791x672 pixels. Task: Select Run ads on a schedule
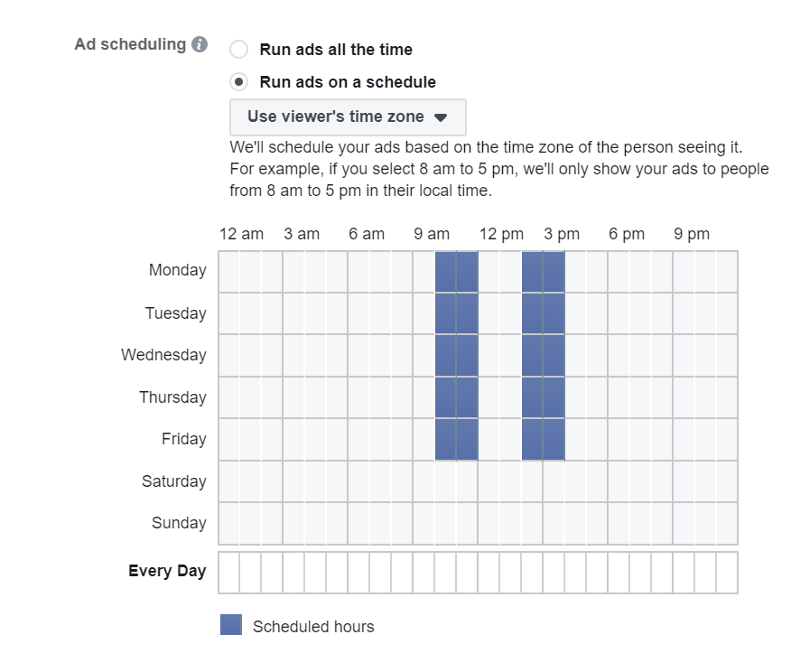click(x=238, y=81)
